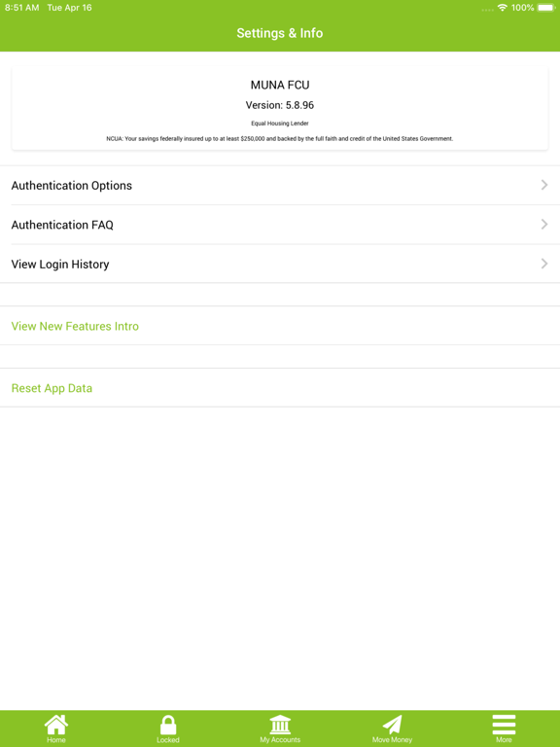
Task: Tap the Move Money paper plane icon
Action: click(x=393, y=725)
